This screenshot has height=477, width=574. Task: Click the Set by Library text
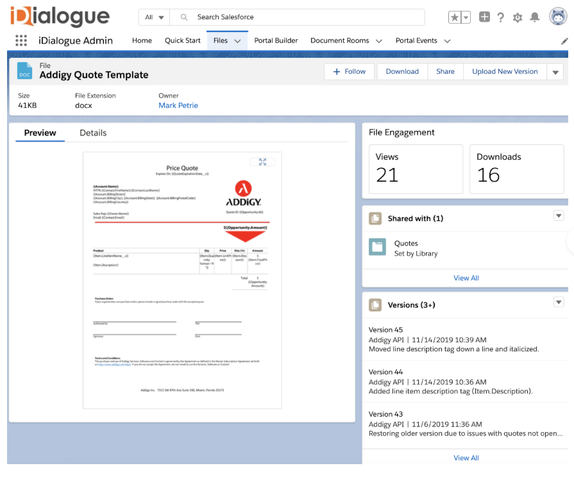[x=415, y=254]
